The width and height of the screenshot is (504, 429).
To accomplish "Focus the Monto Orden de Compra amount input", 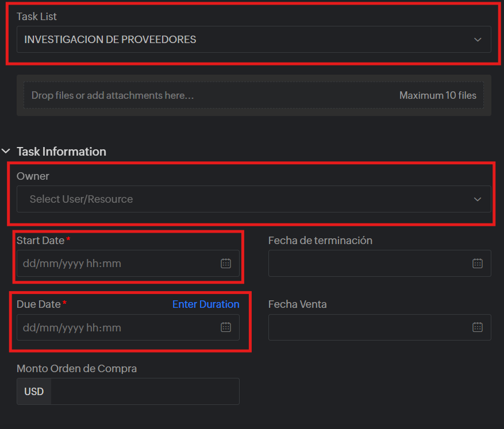I will [x=144, y=392].
